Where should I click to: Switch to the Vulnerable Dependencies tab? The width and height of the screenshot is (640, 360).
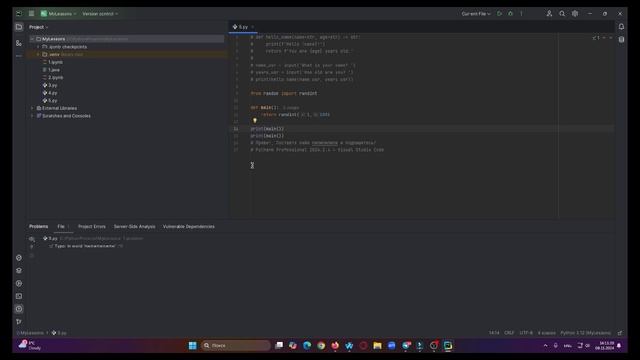[189, 227]
